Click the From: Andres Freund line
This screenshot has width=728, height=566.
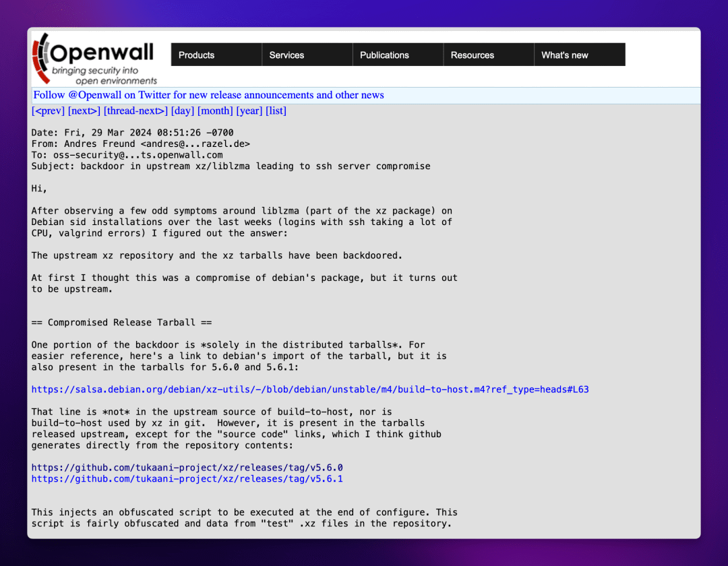[x=141, y=144]
